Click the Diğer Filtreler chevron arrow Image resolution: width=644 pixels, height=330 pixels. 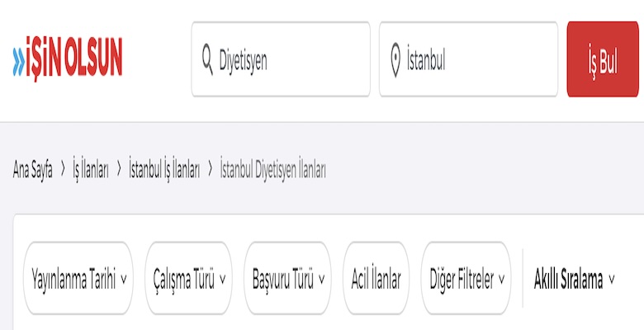pos(502,279)
